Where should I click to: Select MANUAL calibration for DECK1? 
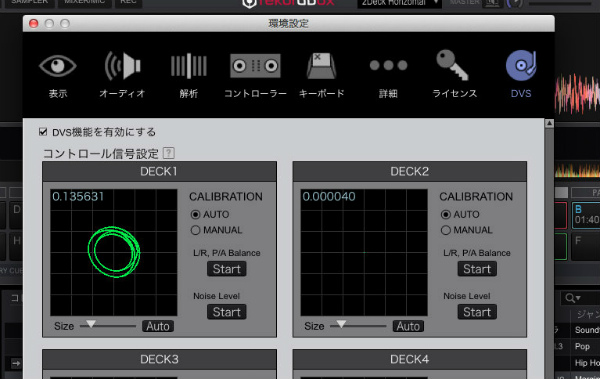(196, 230)
